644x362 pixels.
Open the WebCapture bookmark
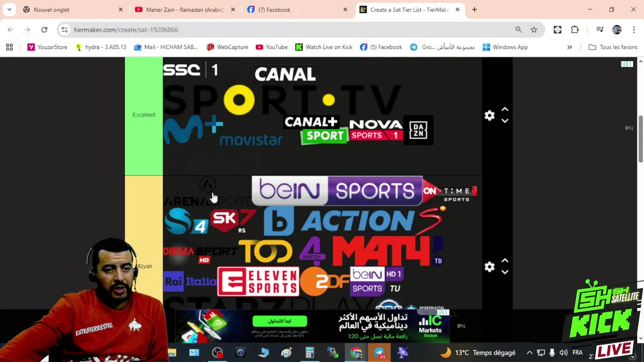[227, 47]
